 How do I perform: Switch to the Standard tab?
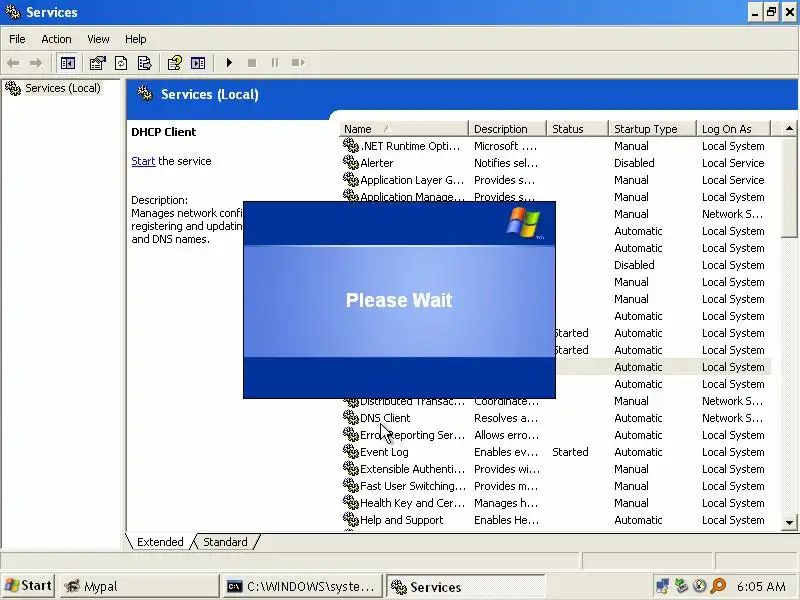coord(225,542)
